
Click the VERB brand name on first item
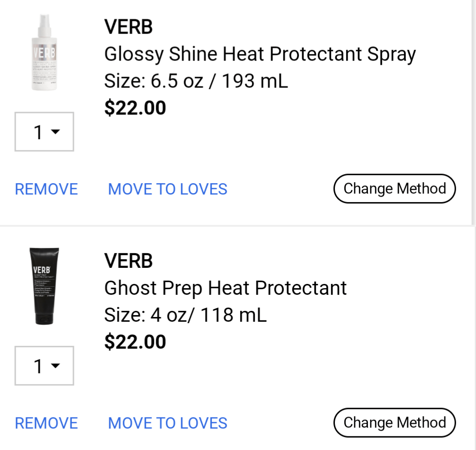coord(128,26)
